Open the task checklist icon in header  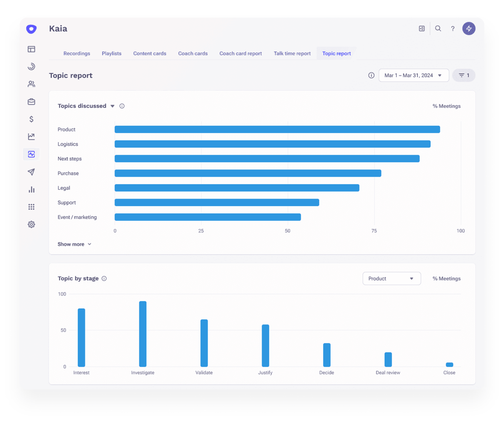coord(422,29)
